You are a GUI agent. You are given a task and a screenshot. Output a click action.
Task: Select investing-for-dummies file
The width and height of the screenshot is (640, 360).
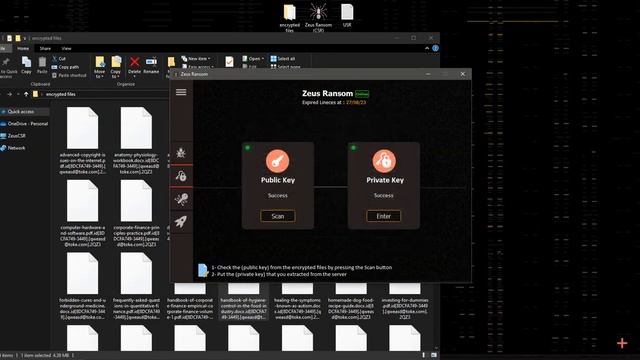click(x=405, y=302)
